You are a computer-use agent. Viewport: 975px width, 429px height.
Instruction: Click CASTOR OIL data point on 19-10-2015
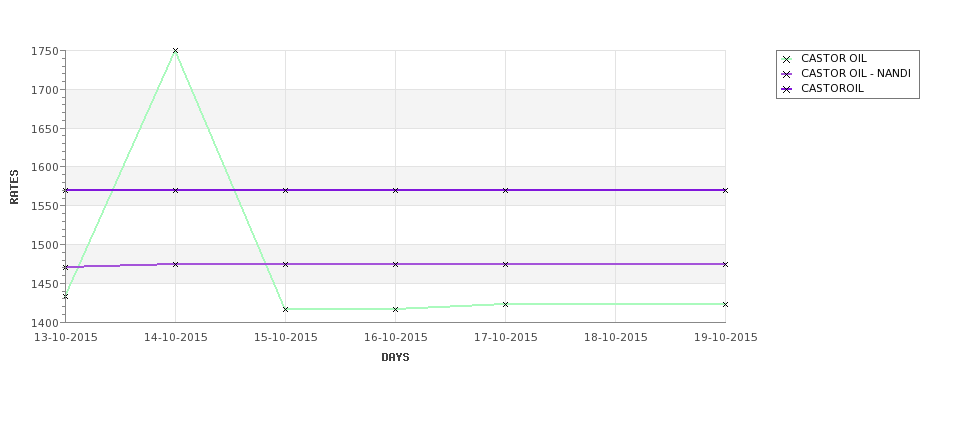pyautogui.click(x=725, y=305)
